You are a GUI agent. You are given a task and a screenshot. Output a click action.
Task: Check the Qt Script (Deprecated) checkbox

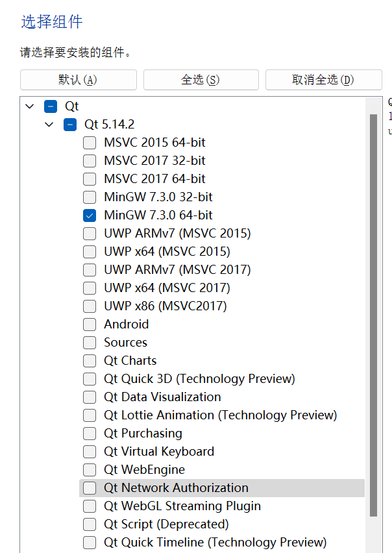pos(90,525)
